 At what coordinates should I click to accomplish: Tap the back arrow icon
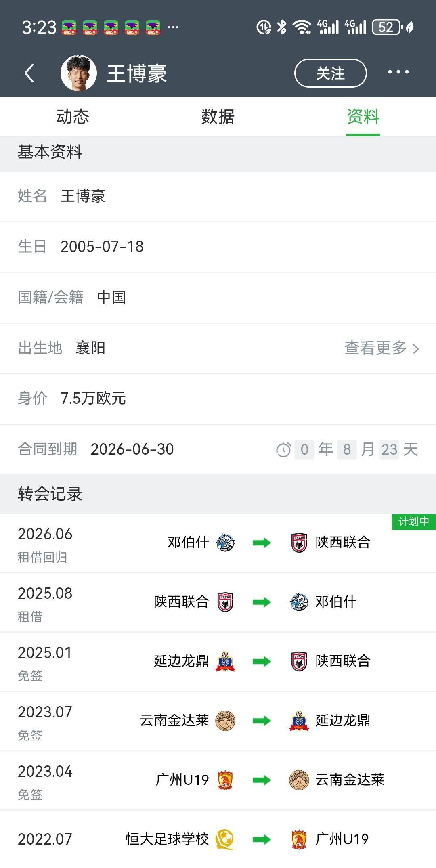point(29,73)
